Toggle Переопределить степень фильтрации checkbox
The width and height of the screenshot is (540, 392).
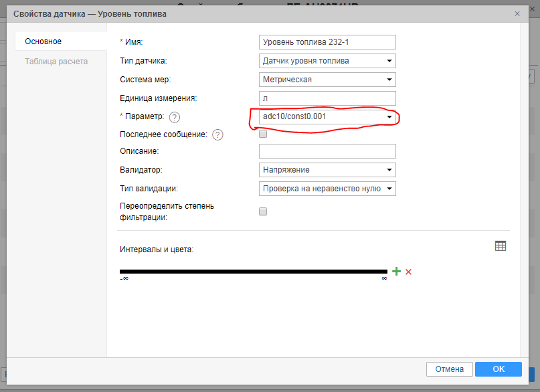click(x=263, y=211)
